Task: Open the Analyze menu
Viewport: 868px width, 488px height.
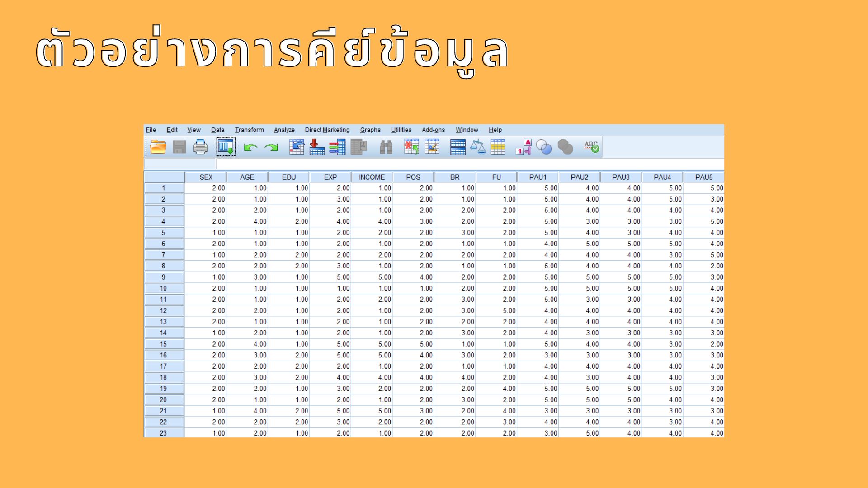Action: [x=284, y=130]
